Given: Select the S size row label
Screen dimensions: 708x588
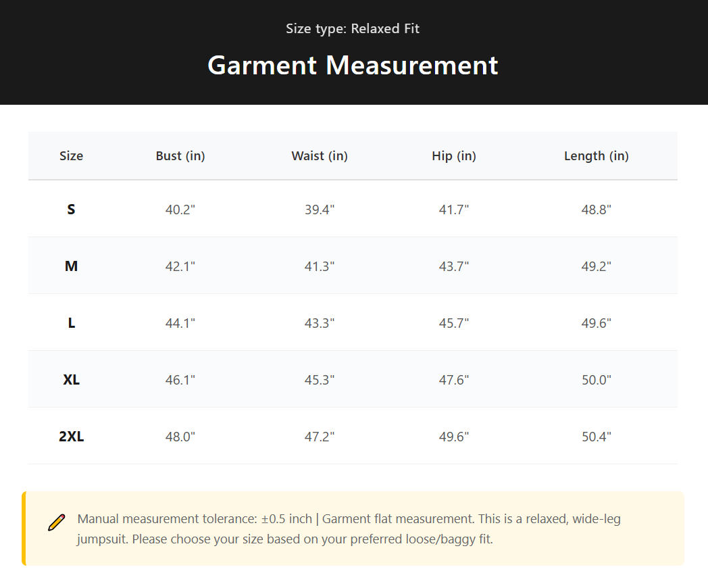Looking at the screenshot, I should [x=72, y=209].
